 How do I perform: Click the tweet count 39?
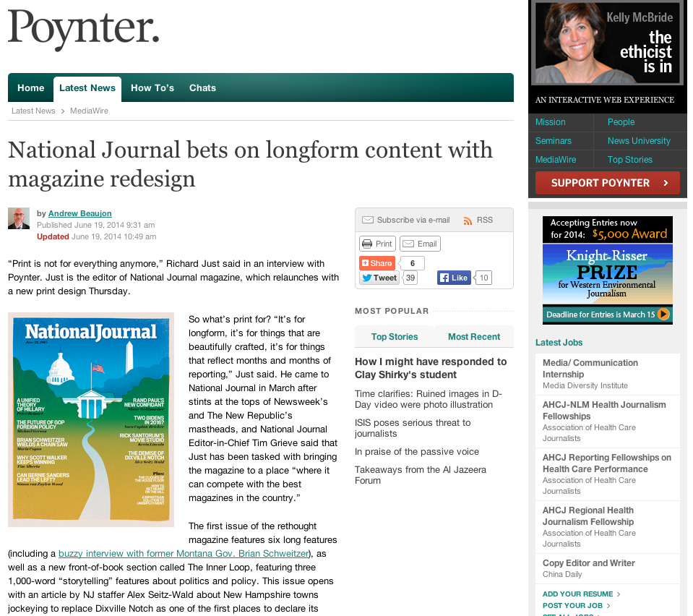(410, 278)
